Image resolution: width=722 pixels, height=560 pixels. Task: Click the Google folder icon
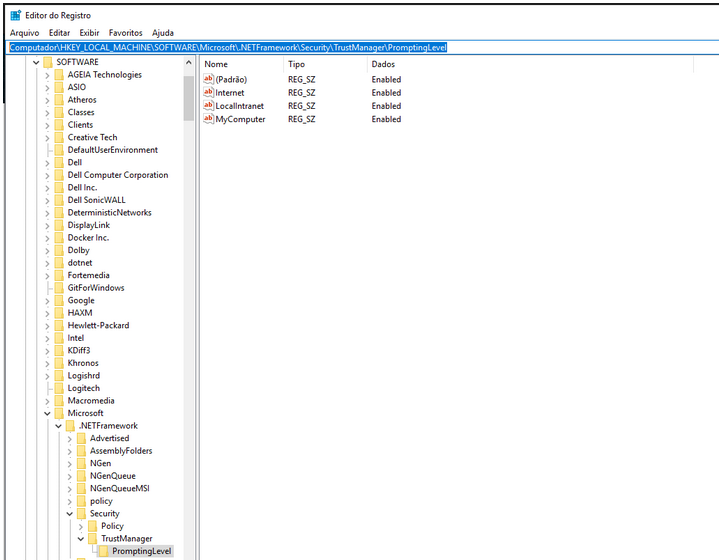59,300
